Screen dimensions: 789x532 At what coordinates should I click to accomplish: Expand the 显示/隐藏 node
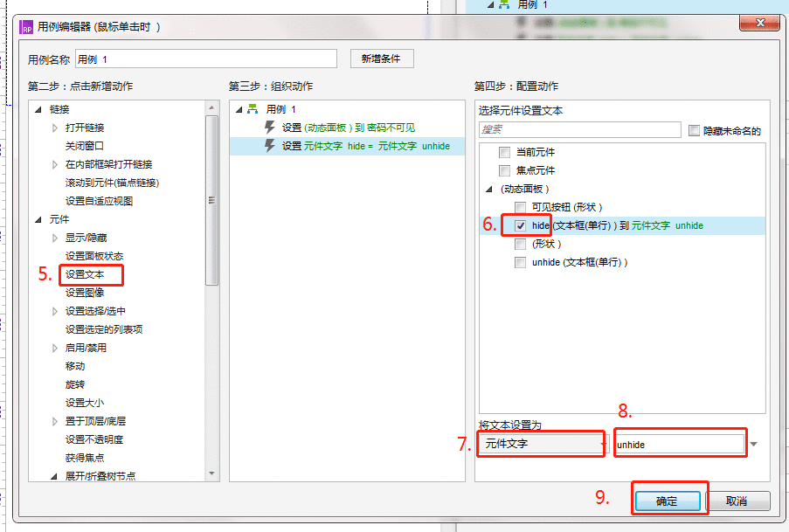pyautogui.click(x=55, y=238)
